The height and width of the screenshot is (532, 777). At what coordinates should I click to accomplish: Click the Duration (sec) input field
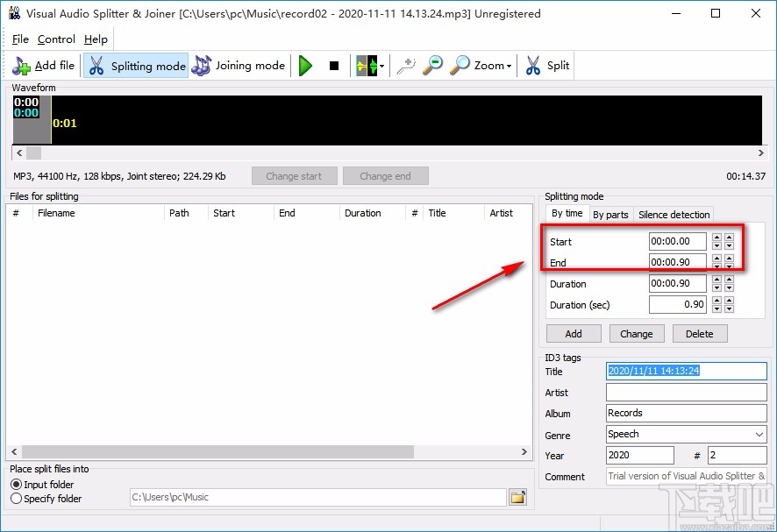[677, 304]
